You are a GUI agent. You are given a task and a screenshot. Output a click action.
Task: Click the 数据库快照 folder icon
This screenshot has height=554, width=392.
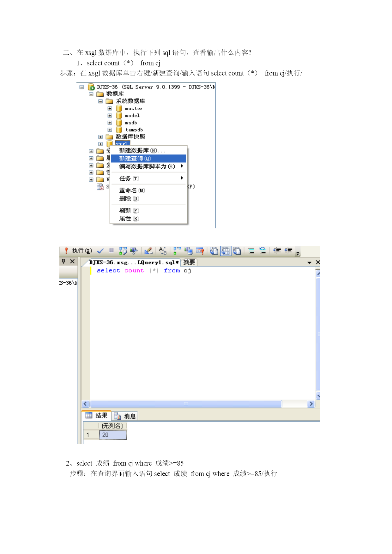coord(109,137)
